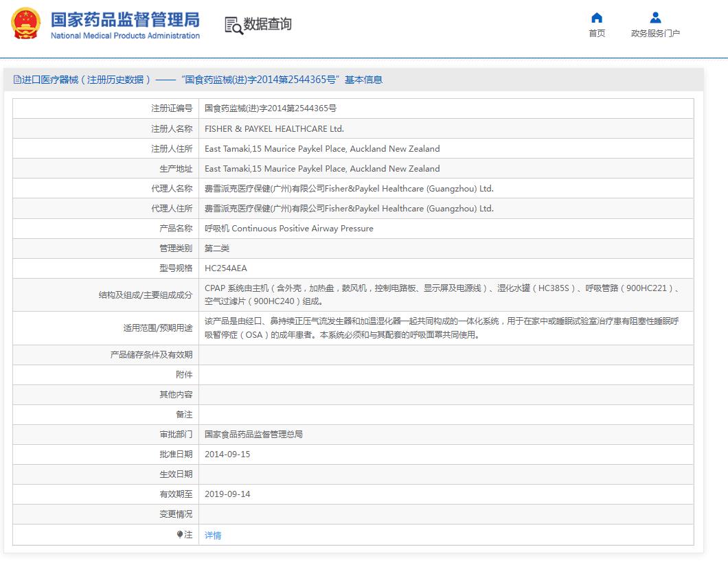Viewport: 728px width, 565px height.
Task: Open 政务服务门户 text link
Action: coord(655,34)
